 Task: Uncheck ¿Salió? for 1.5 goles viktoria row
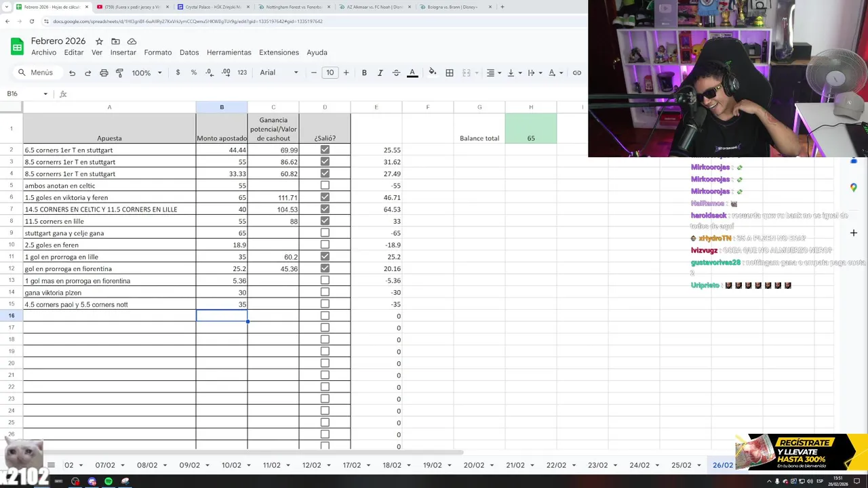coord(325,197)
